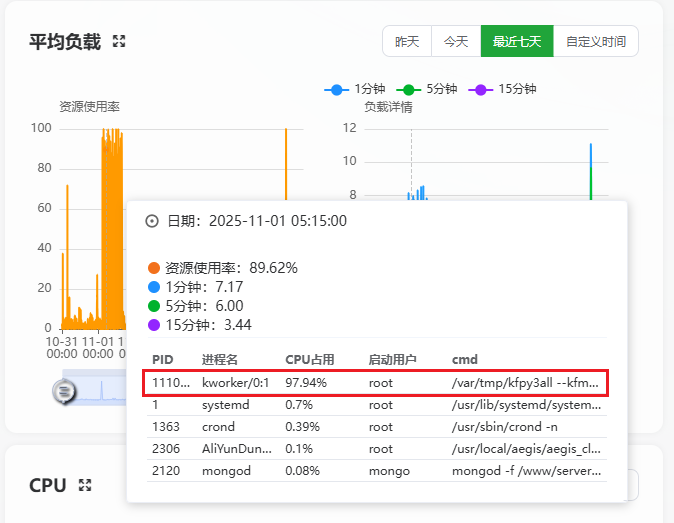Image resolution: width=674 pixels, height=523 pixels.
Task: Select the 最近七天 time range
Action: pyautogui.click(x=517, y=41)
